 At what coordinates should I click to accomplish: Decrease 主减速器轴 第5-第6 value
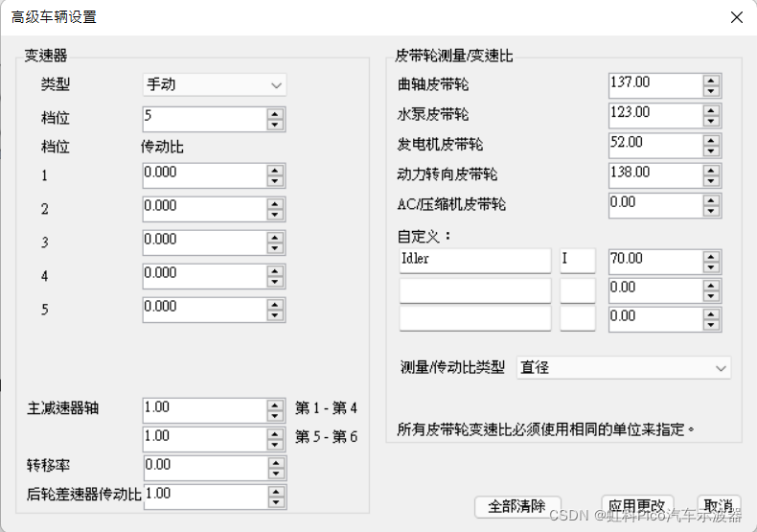[x=275, y=445]
